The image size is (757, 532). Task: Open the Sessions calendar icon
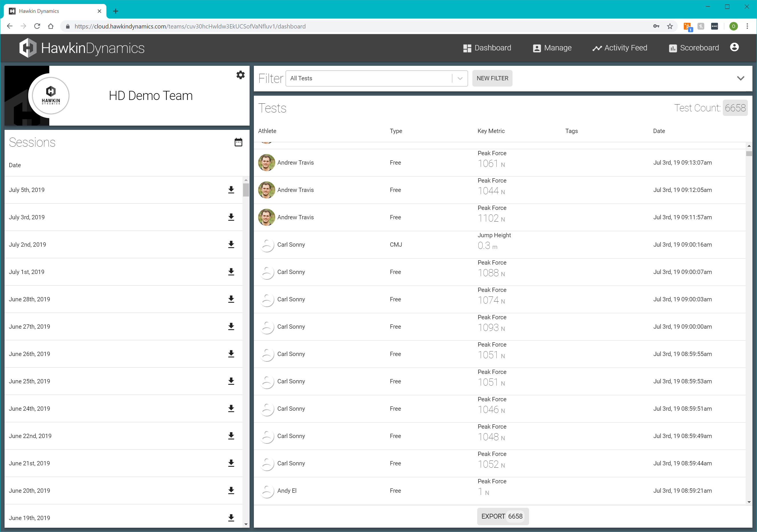pos(238,142)
